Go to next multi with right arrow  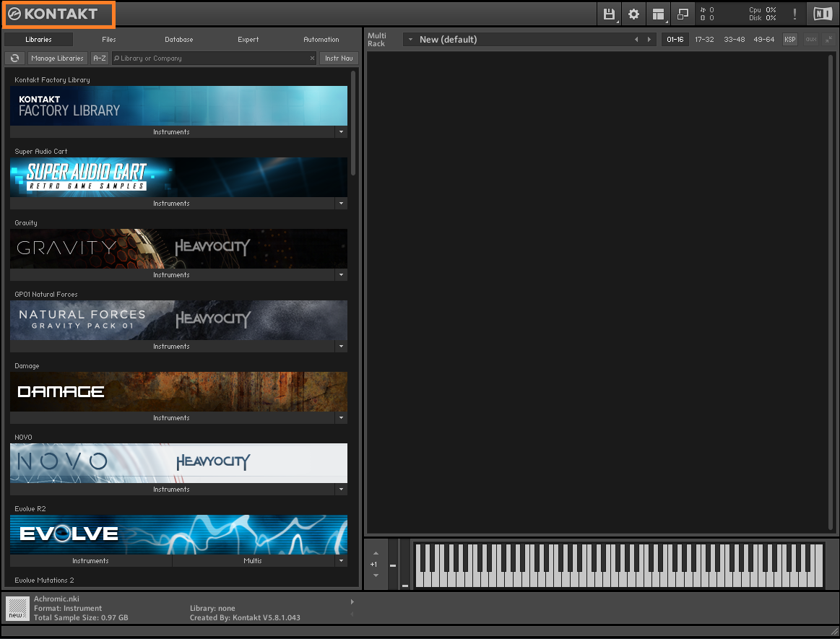649,39
